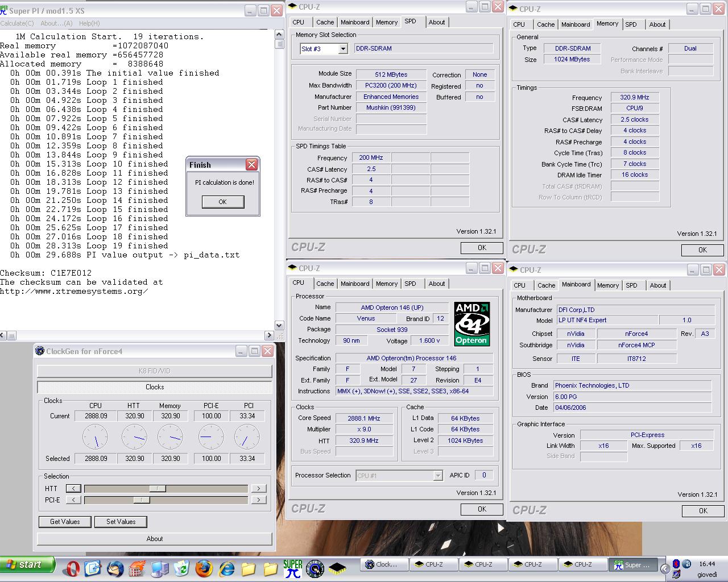The height and width of the screenshot is (582, 728).
Task: Click Super PI vertical scrollbar up arrow
Action: [279, 34]
